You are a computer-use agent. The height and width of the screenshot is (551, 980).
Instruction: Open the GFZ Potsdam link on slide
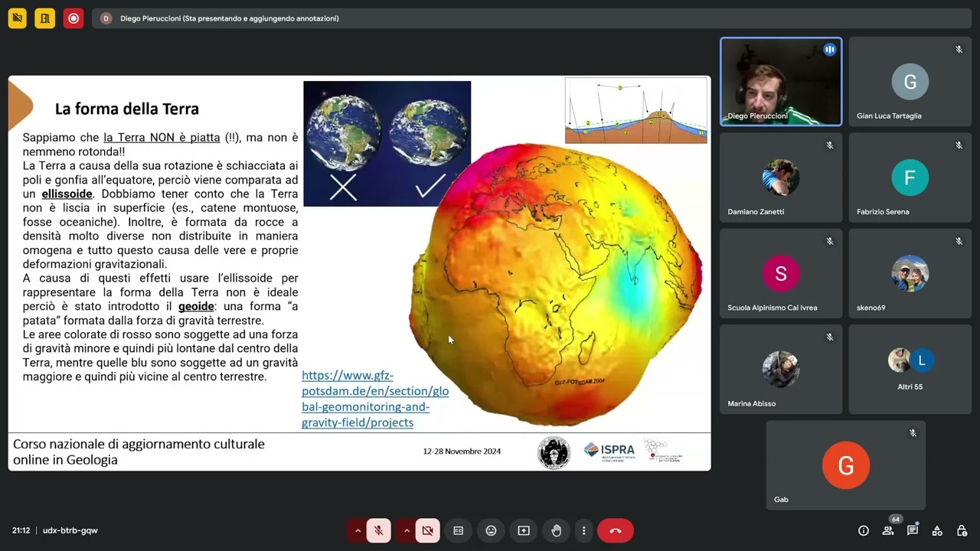375,399
